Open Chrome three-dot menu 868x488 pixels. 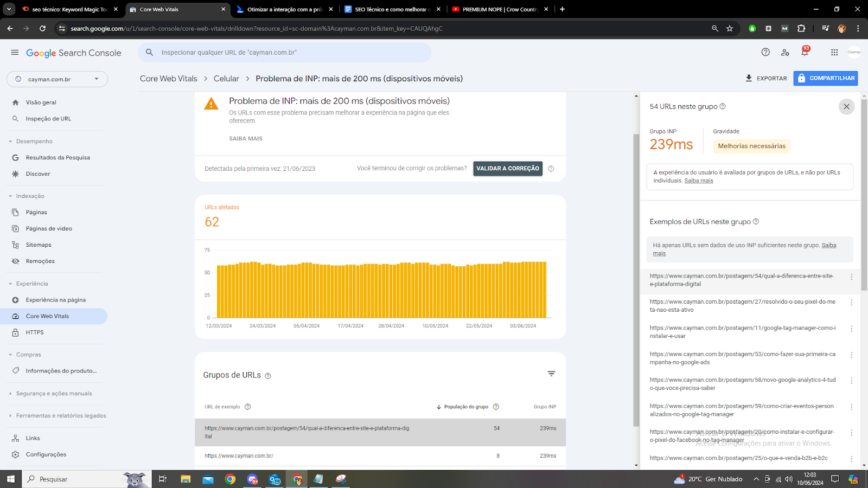pos(858,28)
